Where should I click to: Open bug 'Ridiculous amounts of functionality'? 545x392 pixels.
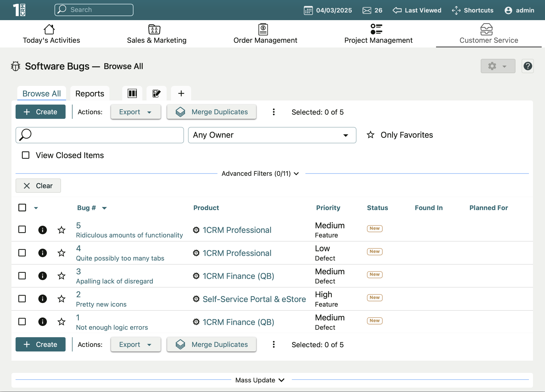[x=129, y=235]
